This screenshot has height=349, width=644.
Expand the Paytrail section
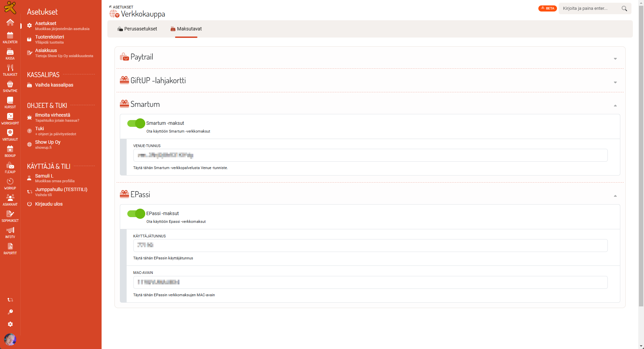click(x=615, y=59)
